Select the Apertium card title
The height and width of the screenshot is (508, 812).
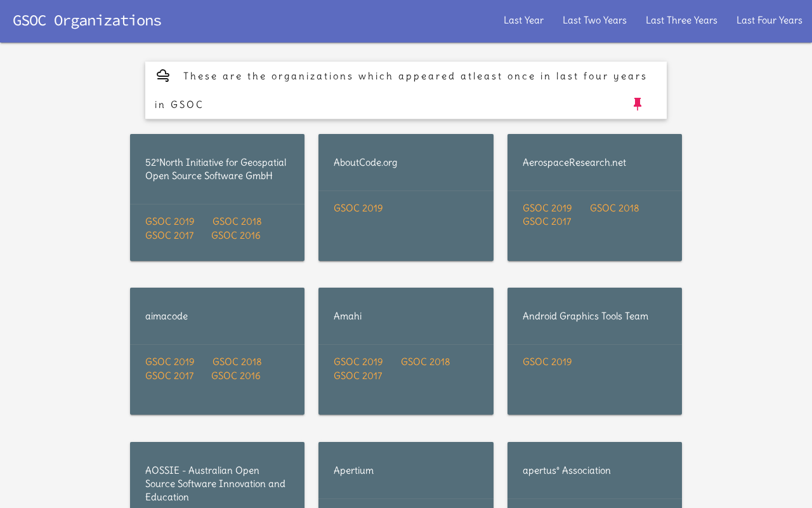point(353,471)
